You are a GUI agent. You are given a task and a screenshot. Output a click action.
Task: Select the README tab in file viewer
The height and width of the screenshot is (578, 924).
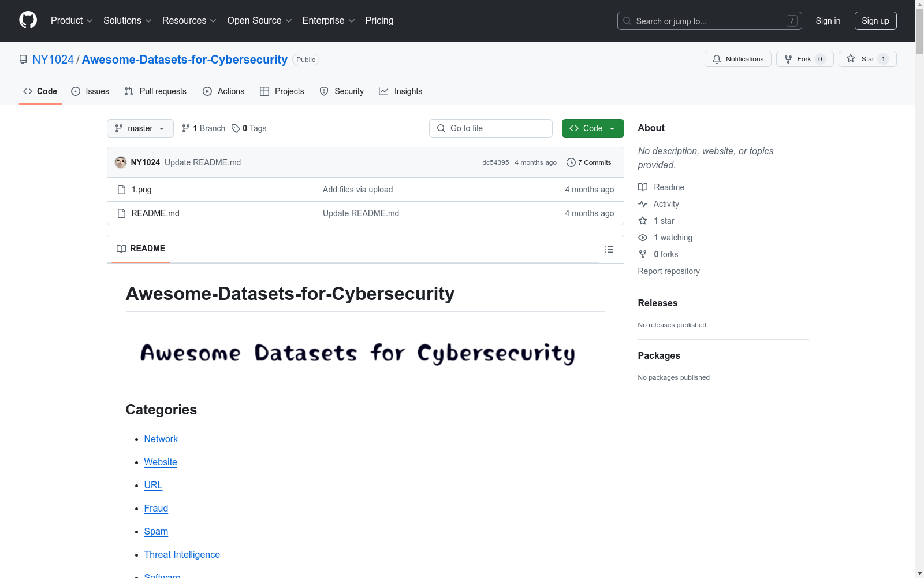[141, 249]
